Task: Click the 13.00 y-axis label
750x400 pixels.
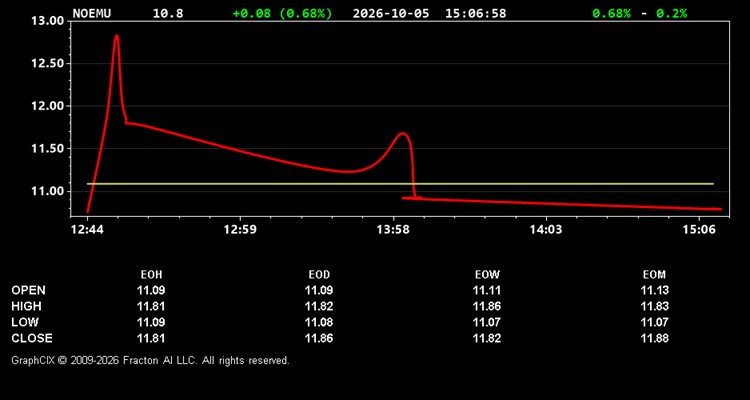Action: click(x=47, y=21)
